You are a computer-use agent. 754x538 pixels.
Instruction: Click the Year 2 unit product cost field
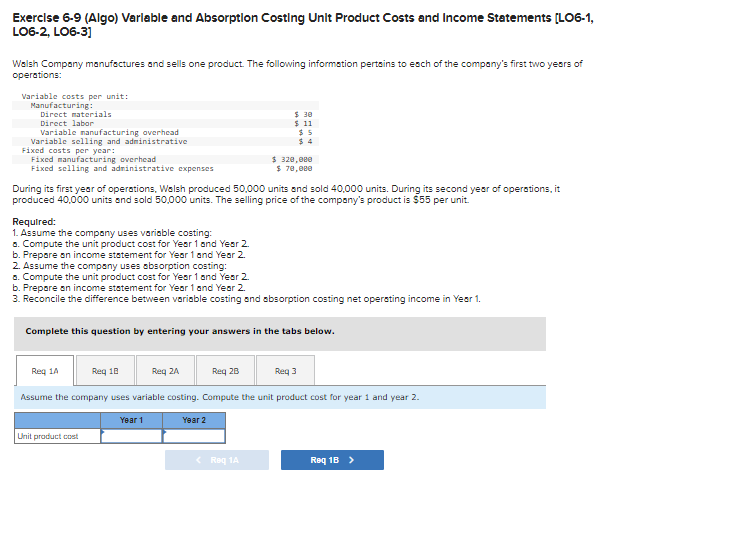[x=194, y=436]
